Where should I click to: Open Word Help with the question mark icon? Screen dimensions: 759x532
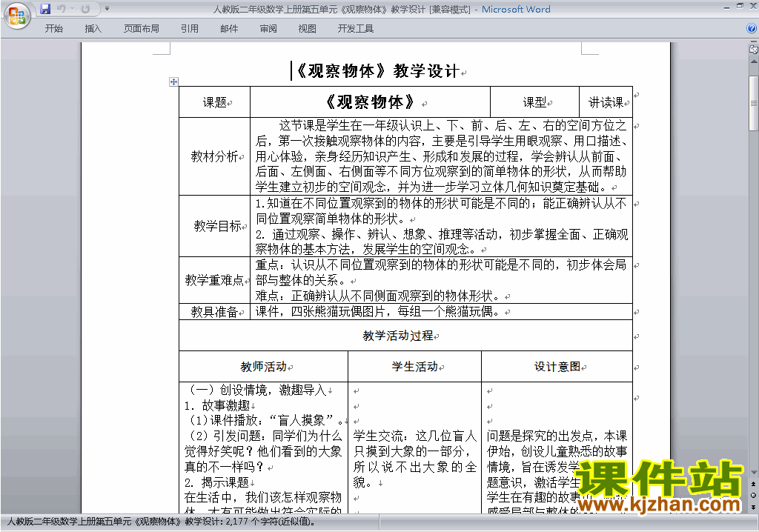coord(752,28)
